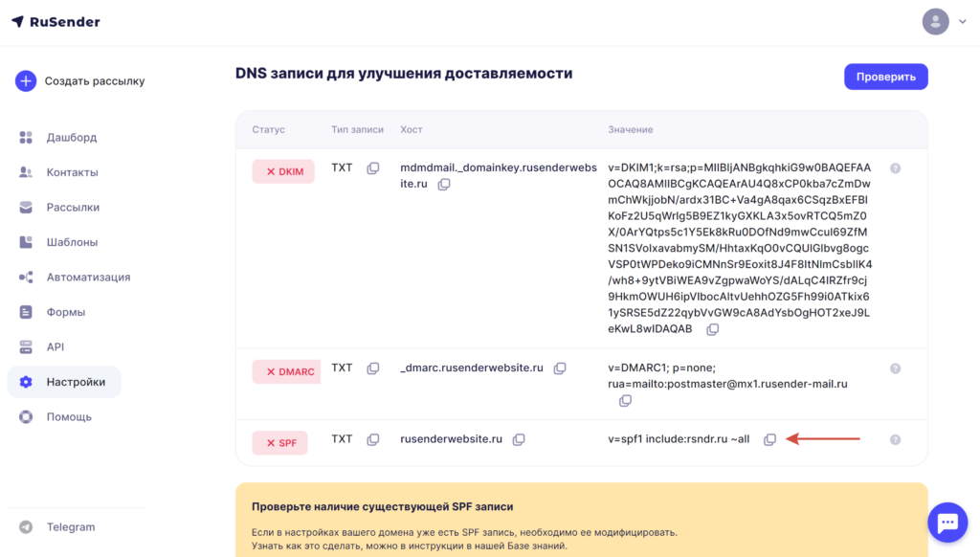Copy SPF value v=spf1 include:rsndr.ru
980x557 pixels.
pos(770,439)
